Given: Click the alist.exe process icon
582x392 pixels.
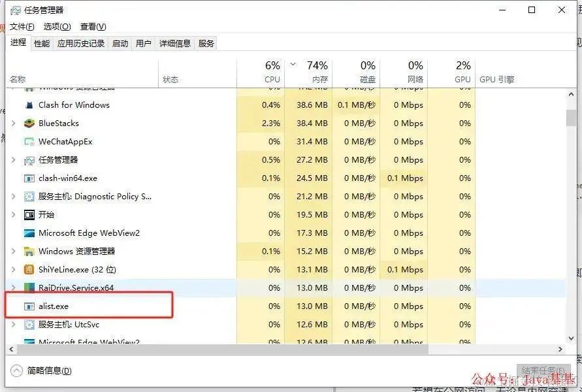Looking at the screenshot, I should point(29,306).
